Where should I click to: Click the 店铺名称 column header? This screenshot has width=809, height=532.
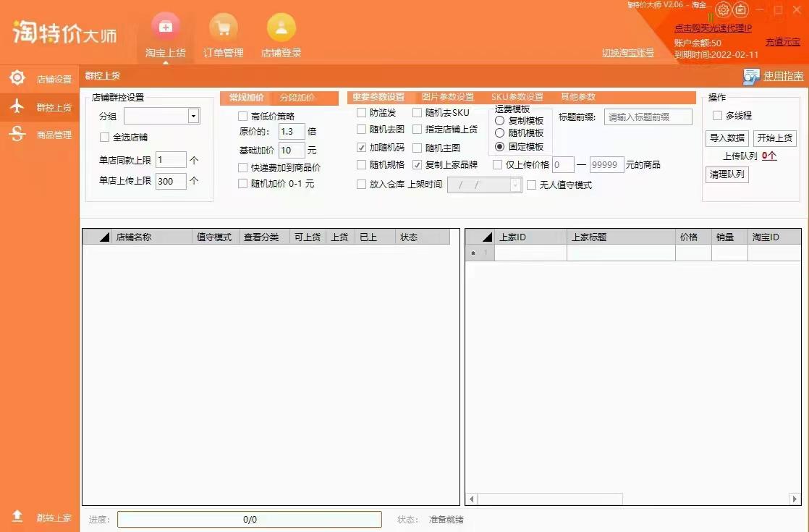152,237
